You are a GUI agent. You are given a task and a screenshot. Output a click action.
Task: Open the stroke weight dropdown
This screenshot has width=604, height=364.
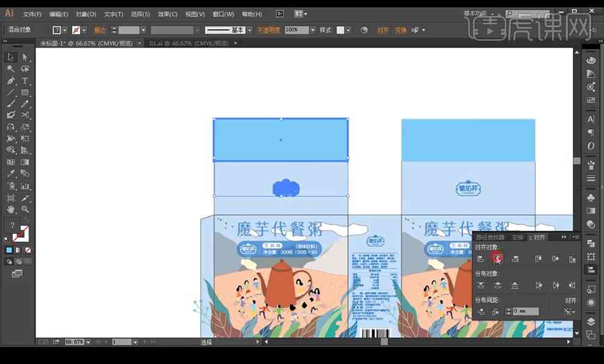143,30
